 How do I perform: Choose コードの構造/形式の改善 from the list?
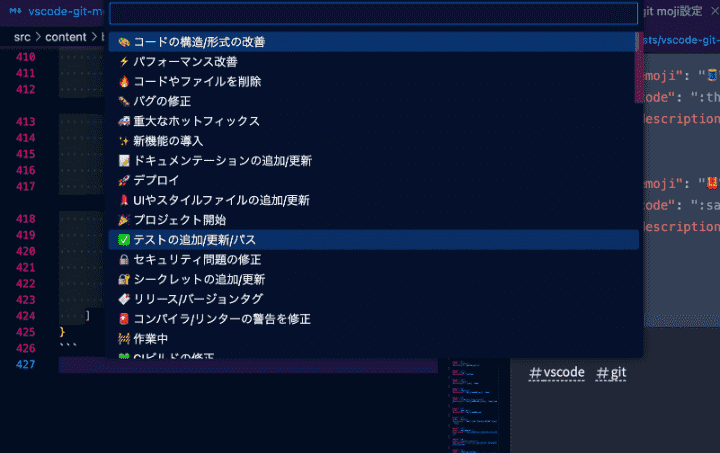[372, 42]
